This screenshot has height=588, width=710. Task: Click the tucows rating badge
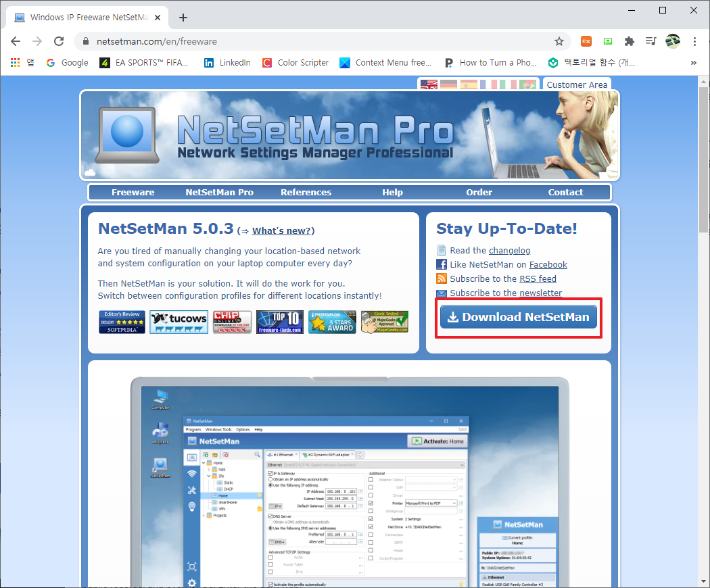[179, 322]
